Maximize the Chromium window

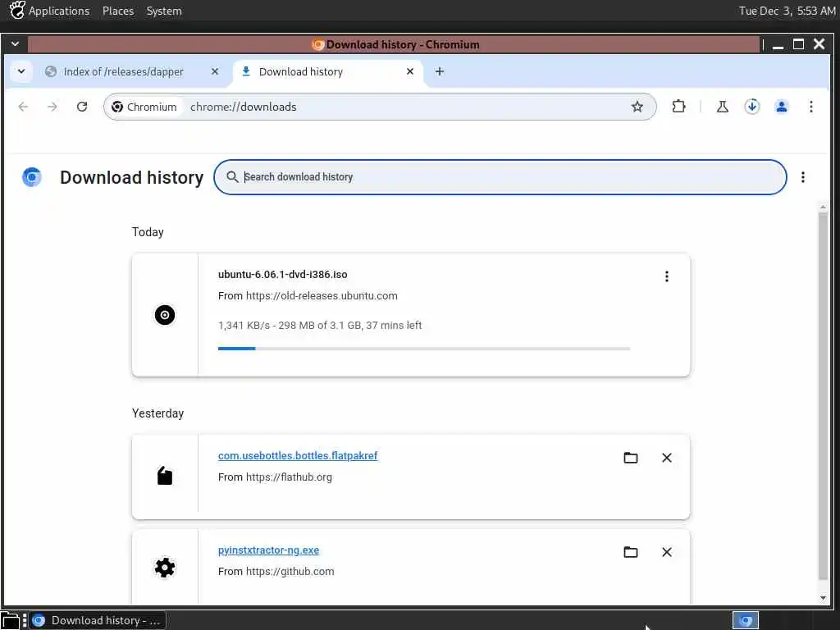(x=798, y=44)
